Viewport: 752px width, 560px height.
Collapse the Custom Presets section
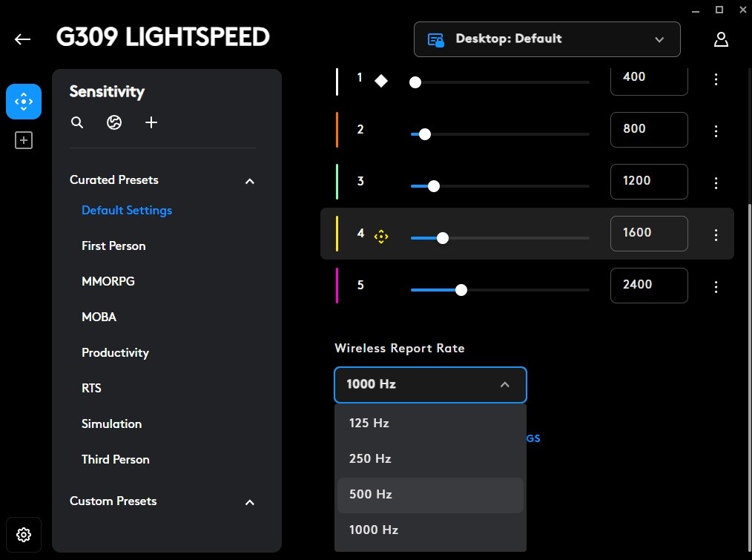250,502
